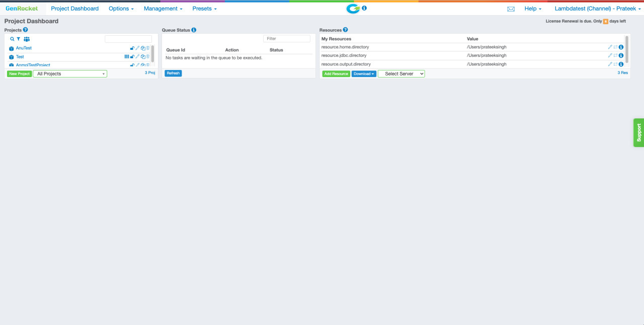Edit resource.output.directory with the pencil icon
Screen dimensions: 644x325
tap(610, 64)
